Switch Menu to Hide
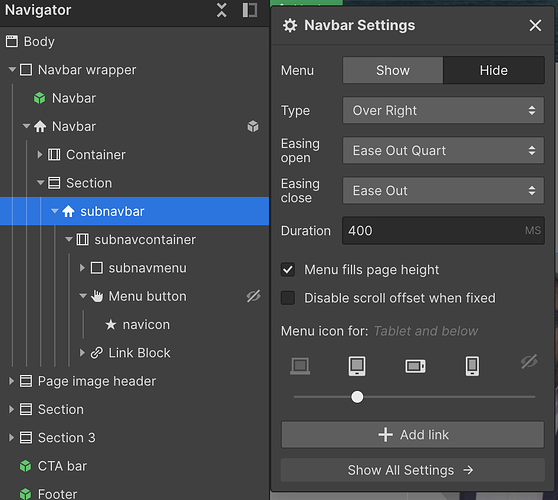This screenshot has width=558, height=500. (493, 70)
